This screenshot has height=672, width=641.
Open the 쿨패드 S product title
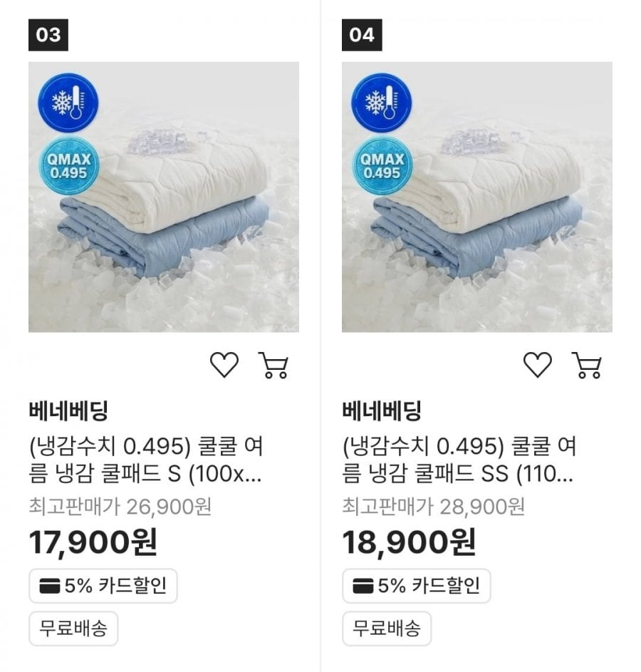[145, 460]
